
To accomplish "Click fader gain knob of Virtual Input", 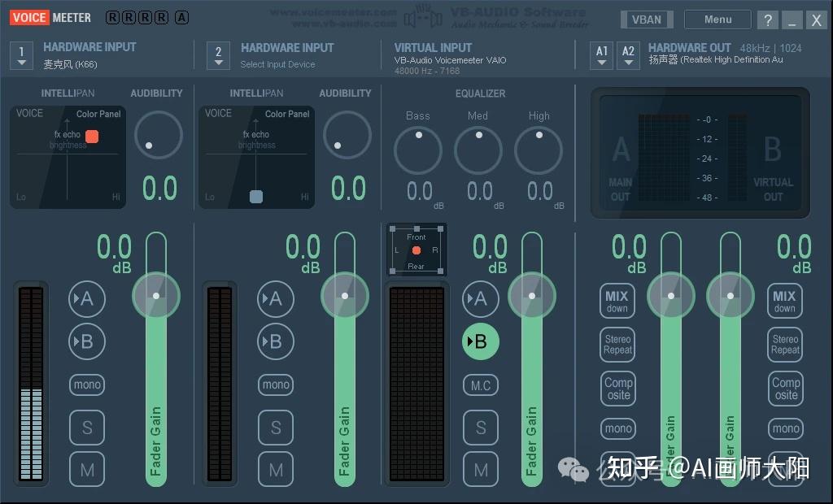I will (x=532, y=296).
